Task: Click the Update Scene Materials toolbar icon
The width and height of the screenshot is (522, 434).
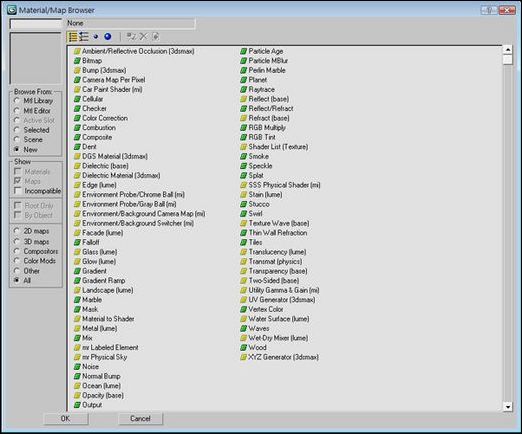Action: coord(131,36)
